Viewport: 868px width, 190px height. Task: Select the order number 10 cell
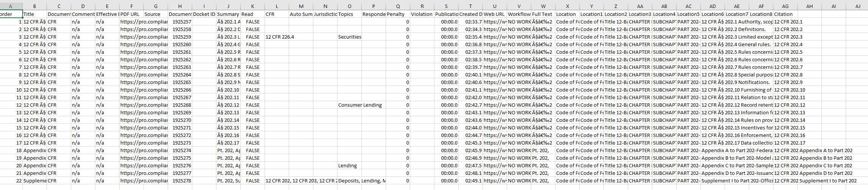click(11, 90)
